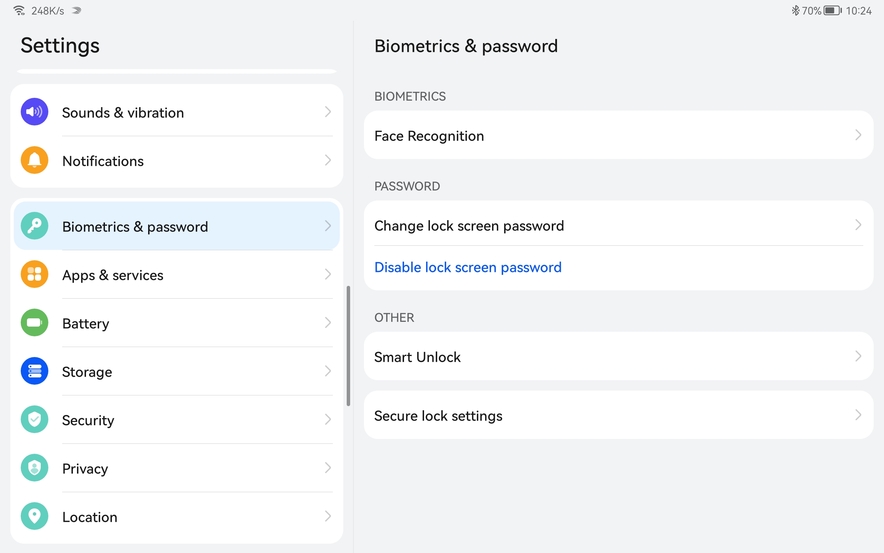The image size is (884, 553).
Task: Tap the battery indicator in status bar
Action: click(832, 11)
